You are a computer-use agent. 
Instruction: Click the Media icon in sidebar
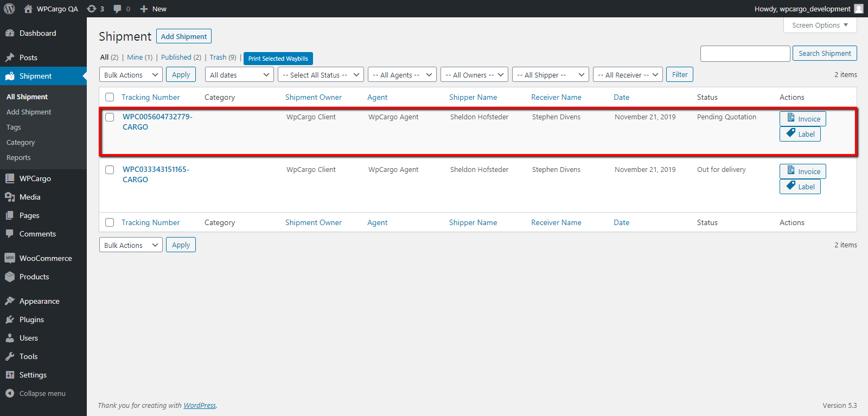10,197
